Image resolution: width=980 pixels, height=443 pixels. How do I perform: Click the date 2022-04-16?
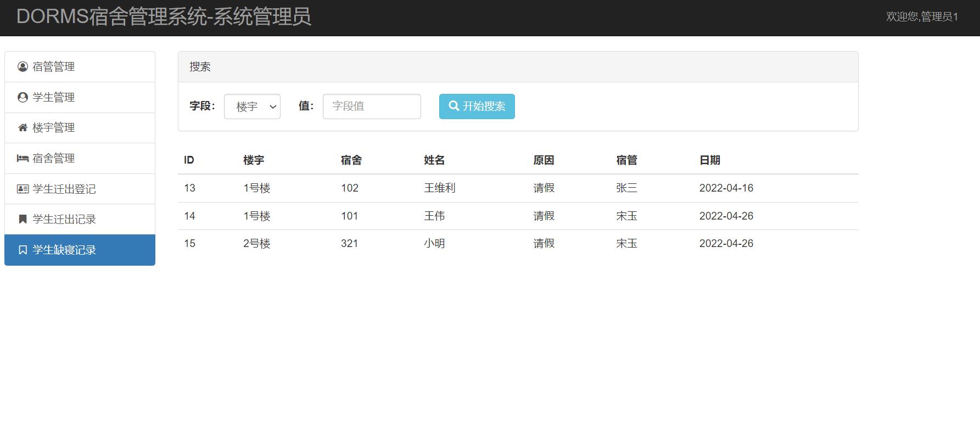(726, 188)
